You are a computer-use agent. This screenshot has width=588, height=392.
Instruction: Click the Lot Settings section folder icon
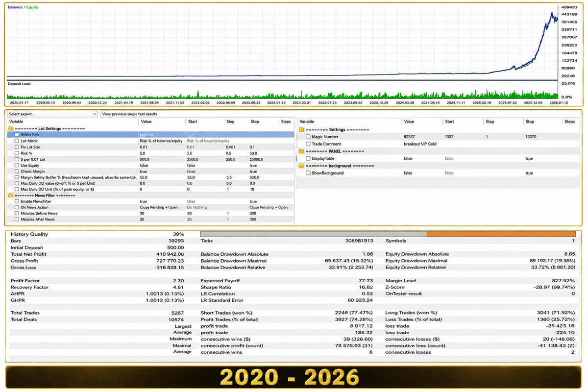[x=11, y=128]
